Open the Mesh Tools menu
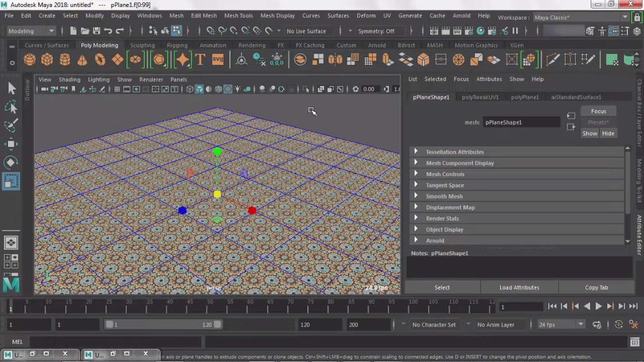Viewport: 644px width, 362px height. [x=239, y=15]
